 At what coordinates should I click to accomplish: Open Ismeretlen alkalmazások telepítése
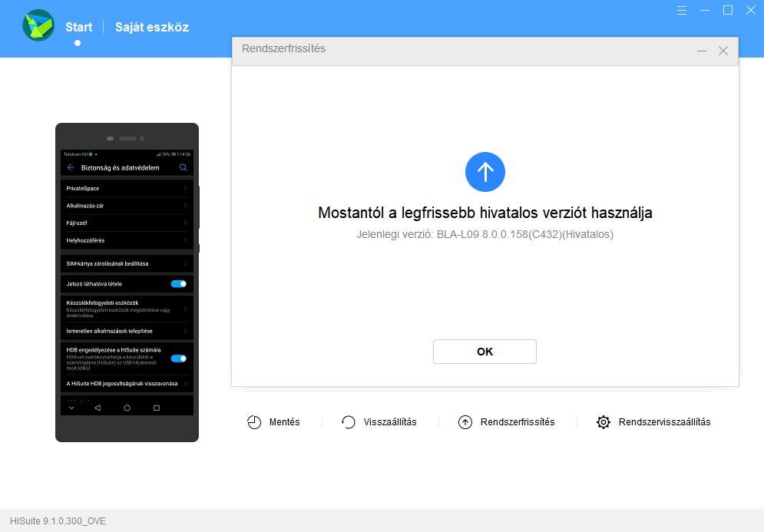click(x=127, y=331)
